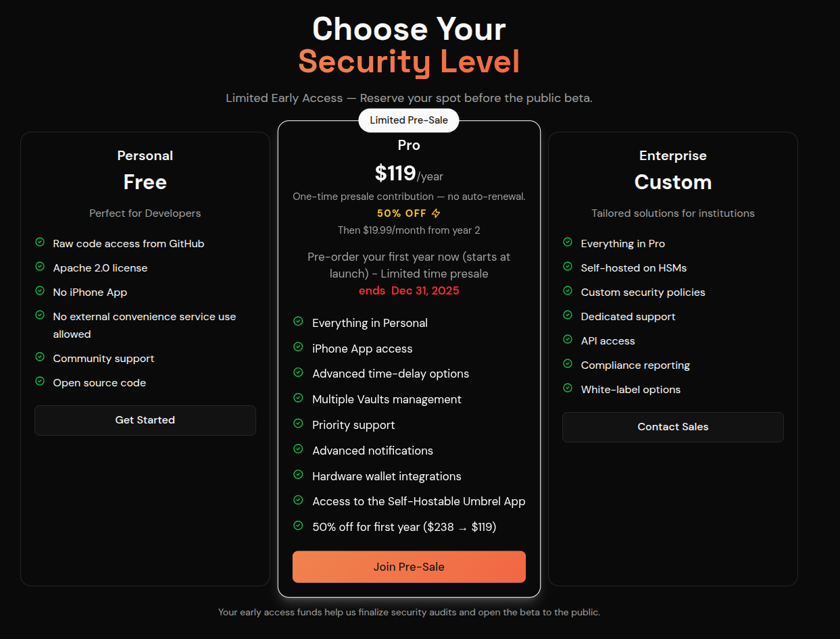This screenshot has height=639, width=840.
Task: Click checkmark icon next to Apache 2.0 license
Action: tap(40, 267)
